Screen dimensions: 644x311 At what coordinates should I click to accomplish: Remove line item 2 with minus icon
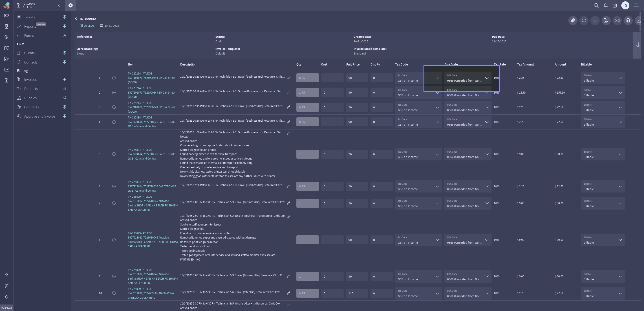pos(114,92)
